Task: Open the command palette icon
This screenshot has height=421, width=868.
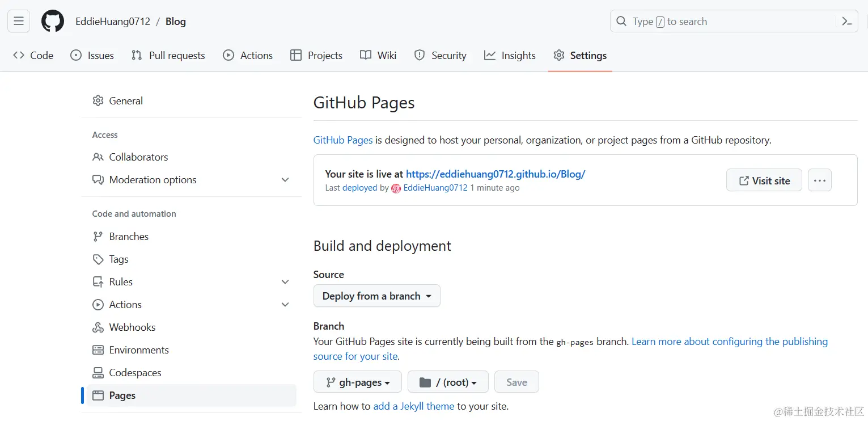Action: 847,22
